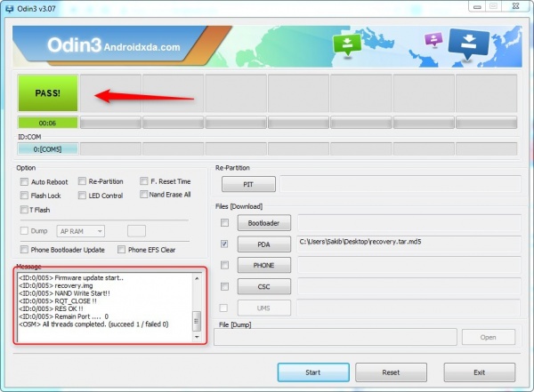The width and height of the screenshot is (534, 392).
Task: Click the PHONE file button
Action: tap(264, 265)
